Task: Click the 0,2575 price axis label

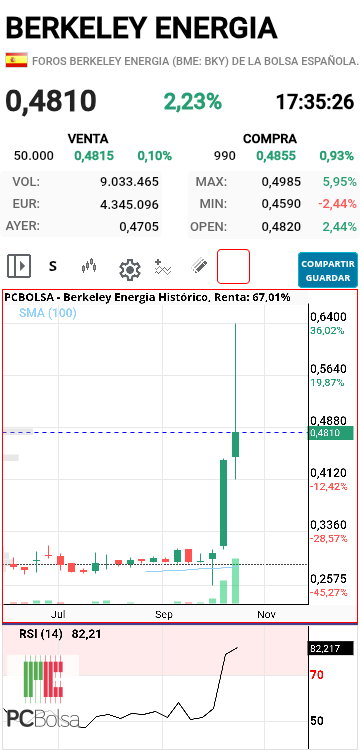Action: pos(328,579)
